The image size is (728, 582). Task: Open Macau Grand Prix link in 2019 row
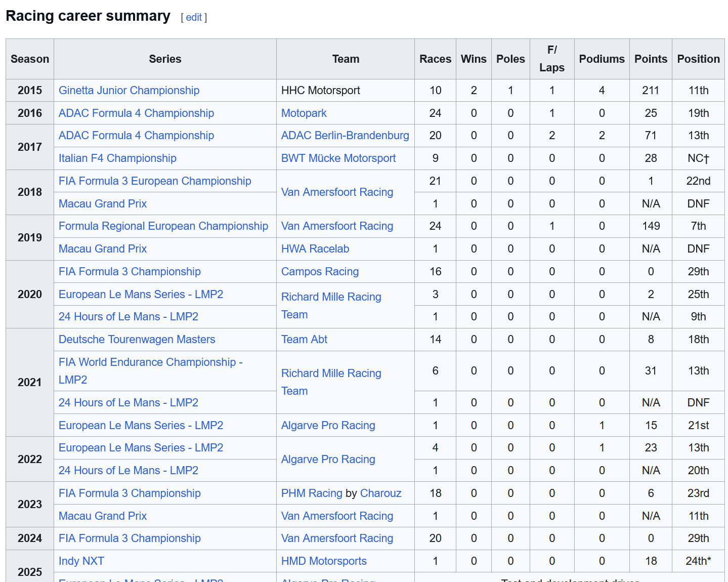point(103,248)
